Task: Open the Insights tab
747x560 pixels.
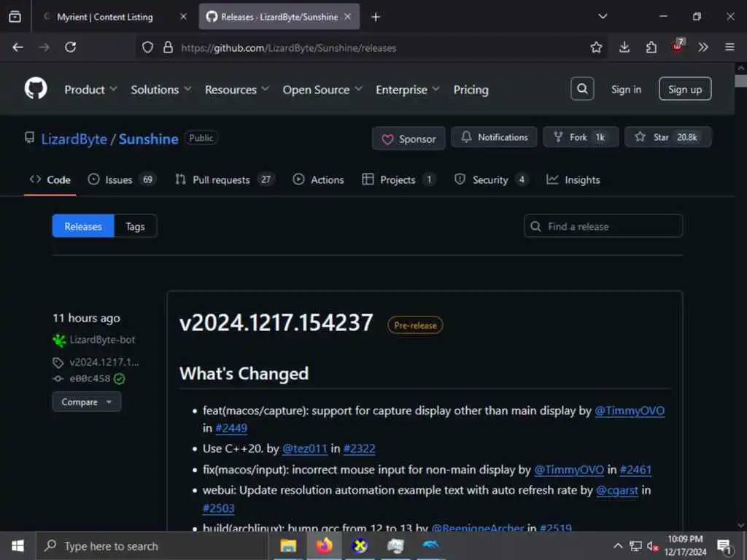Action: [x=573, y=180]
